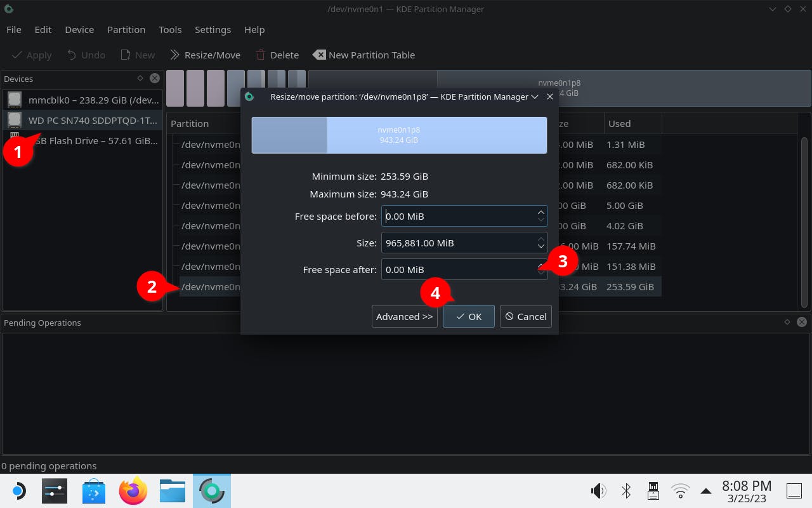The image size is (812, 508).
Task: Click the Advanced >> button
Action: pyautogui.click(x=405, y=316)
